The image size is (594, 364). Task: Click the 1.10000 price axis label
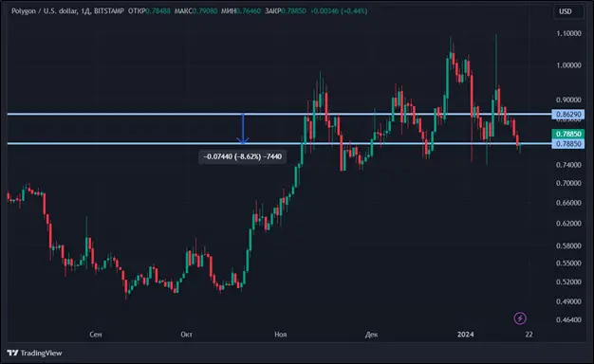568,34
